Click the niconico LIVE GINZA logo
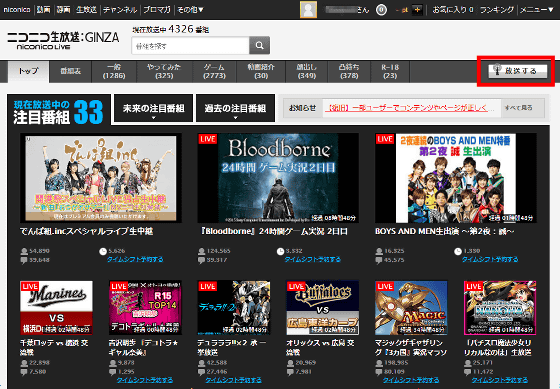This screenshot has width=560, height=389. [x=63, y=41]
